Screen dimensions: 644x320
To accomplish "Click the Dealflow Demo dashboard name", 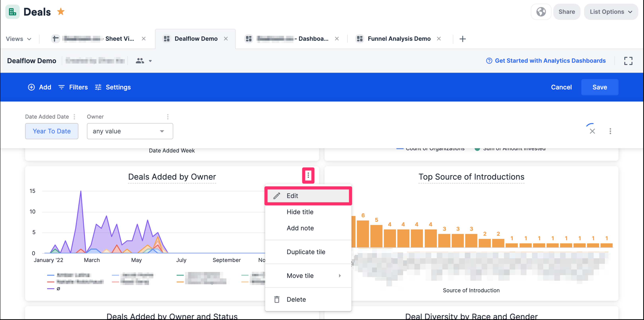I will click(31, 61).
